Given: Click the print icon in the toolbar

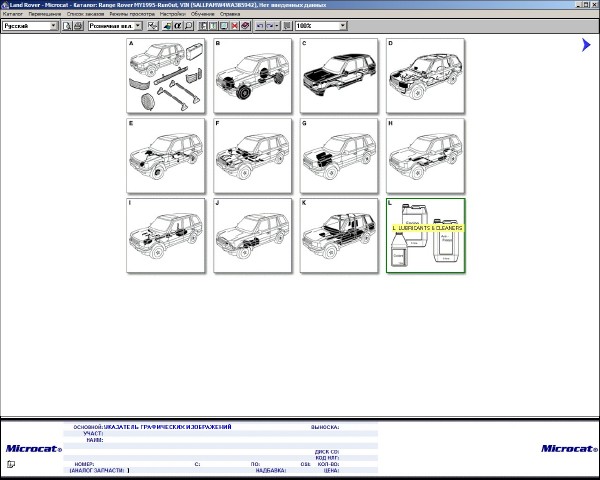Looking at the screenshot, I should (77, 26).
